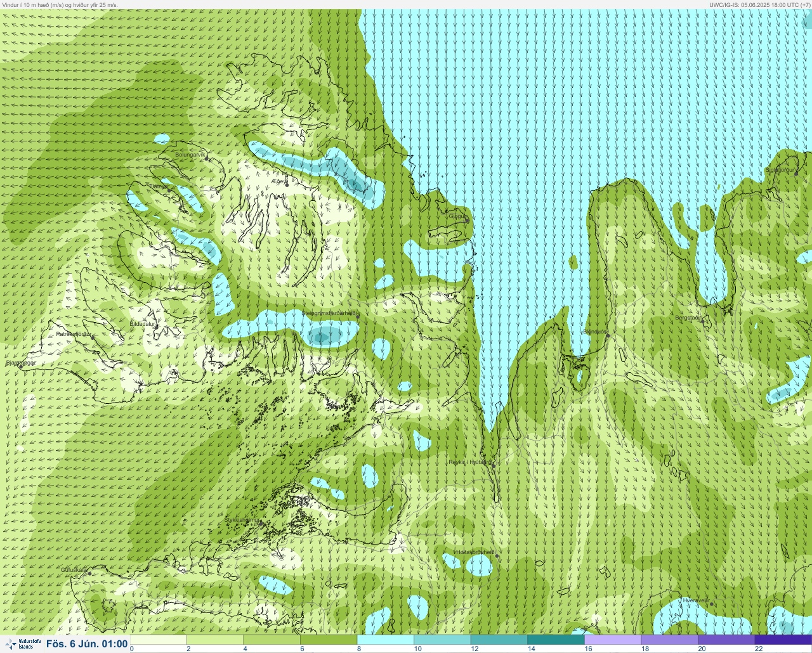812x653 pixels.
Task: Click the Blönduós station label
Action: click(x=594, y=332)
